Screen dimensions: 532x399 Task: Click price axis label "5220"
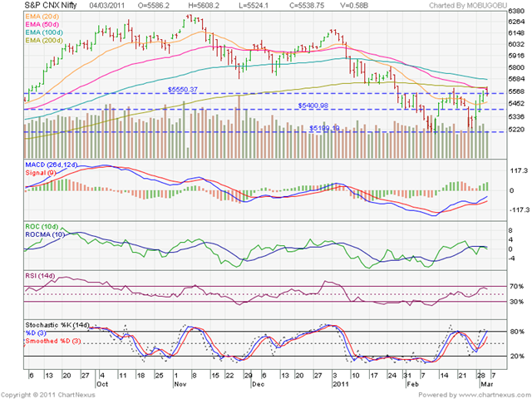pos(517,130)
